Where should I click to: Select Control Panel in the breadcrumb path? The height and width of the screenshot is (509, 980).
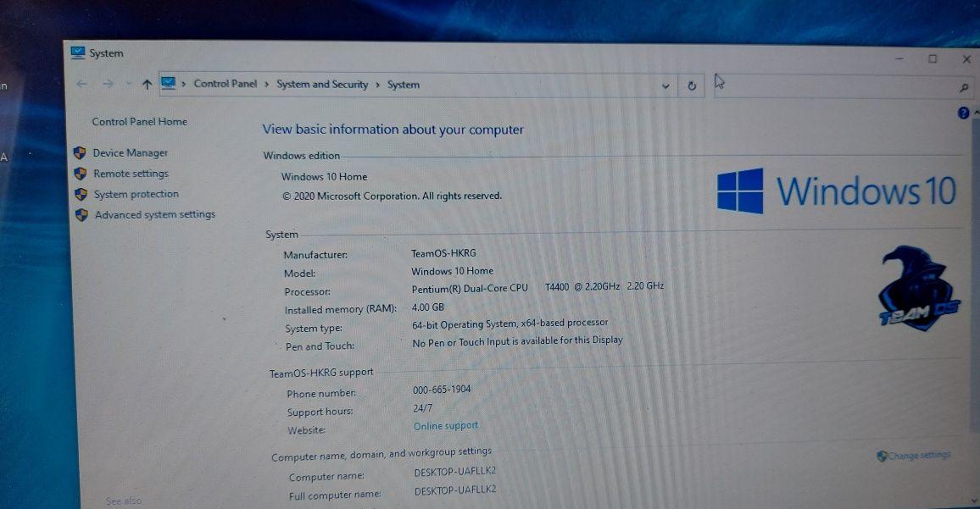pos(225,84)
